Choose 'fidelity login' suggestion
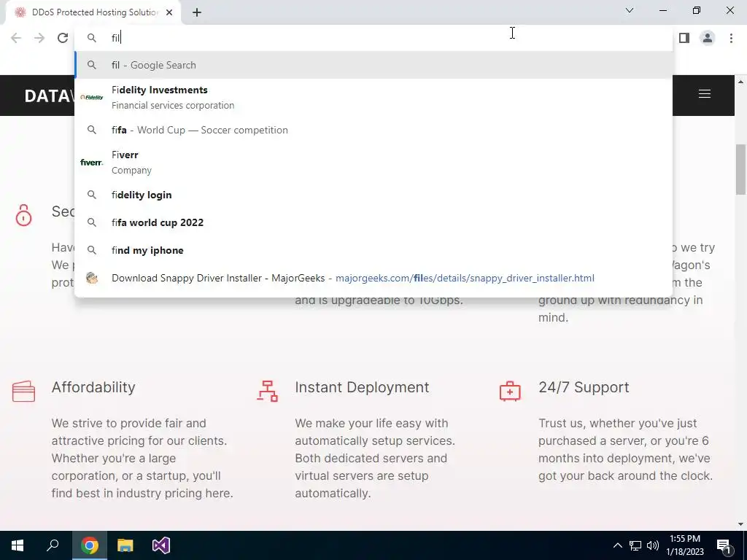Viewport: 747px width, 560px height. pos(373,195)
